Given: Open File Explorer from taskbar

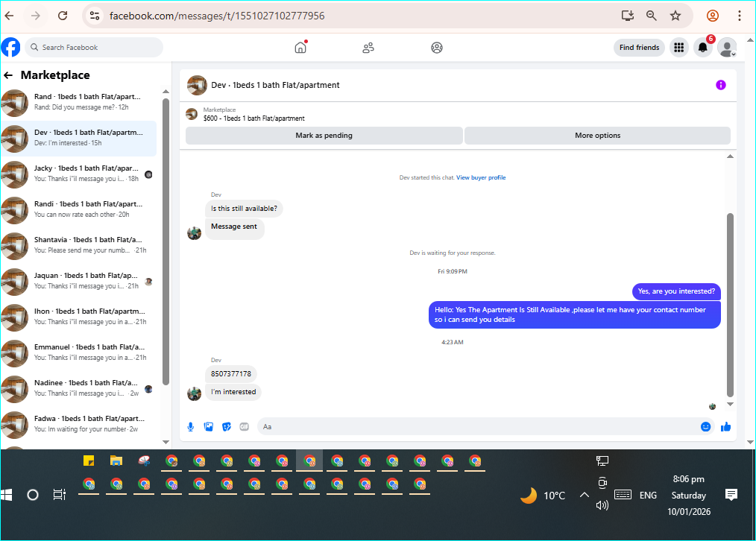Looking at the screenshot, I should [x=116, y=461].
